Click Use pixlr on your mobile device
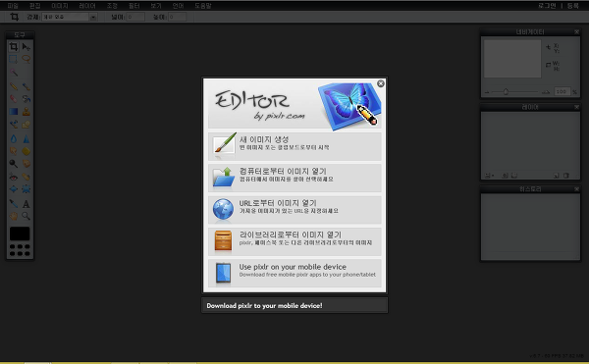The height and width of the screenshot is (364, 589). point(294,273)
